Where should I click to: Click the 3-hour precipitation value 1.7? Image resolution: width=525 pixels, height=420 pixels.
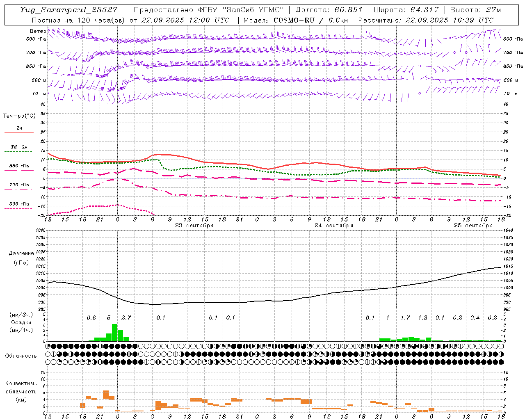point(405,318)
